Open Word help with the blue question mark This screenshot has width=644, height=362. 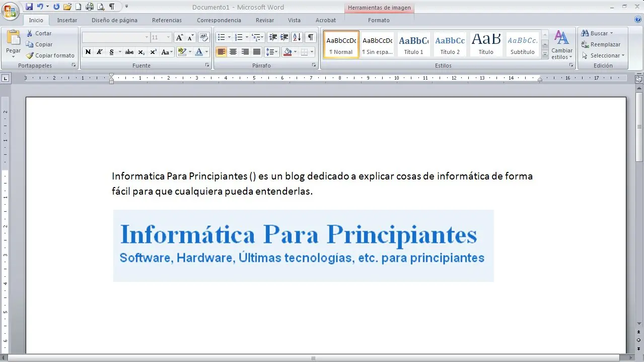coord(638,20)
